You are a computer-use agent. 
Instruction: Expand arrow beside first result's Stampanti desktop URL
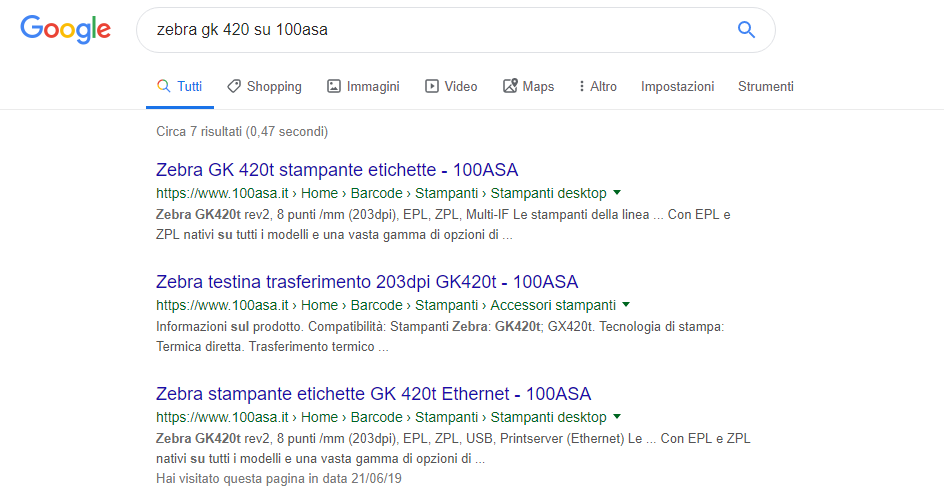[616, 193]
